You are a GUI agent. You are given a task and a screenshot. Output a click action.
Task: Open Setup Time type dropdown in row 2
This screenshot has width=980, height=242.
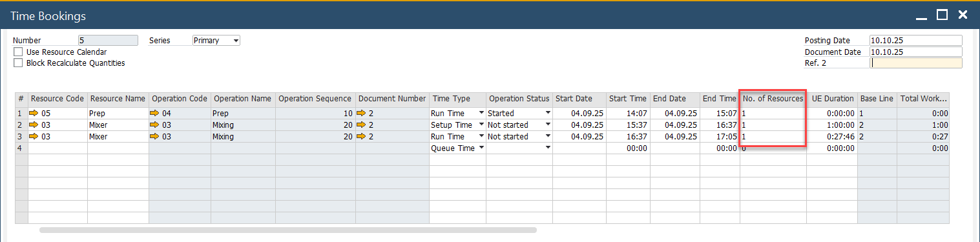(481, 125)
